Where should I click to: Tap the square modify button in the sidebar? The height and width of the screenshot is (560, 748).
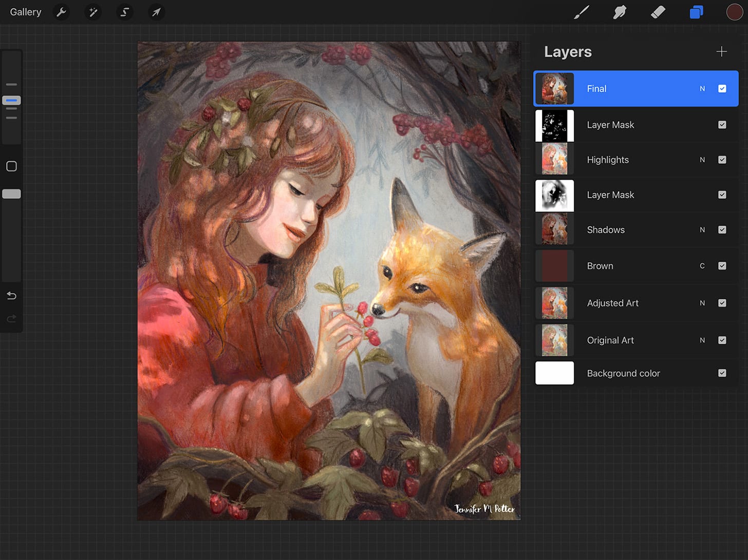click(11, 166)
